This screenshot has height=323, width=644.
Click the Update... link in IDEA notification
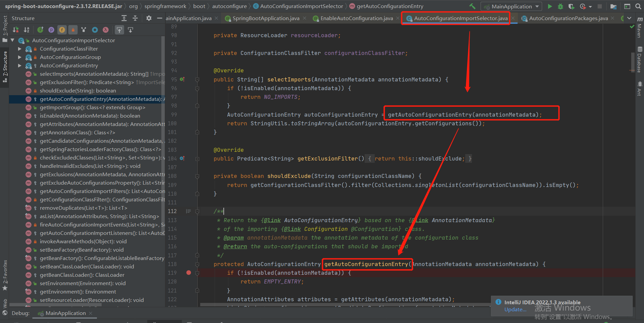coord(515,309)
